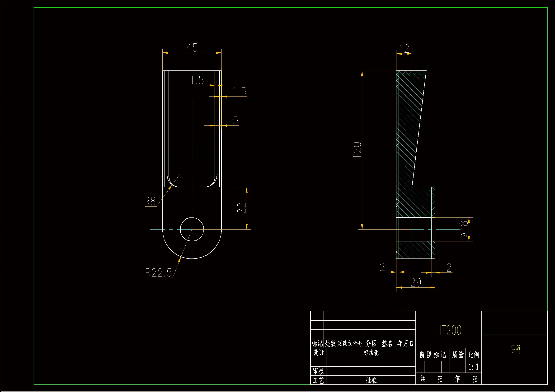Select the 更改文件号 column header
555x392 pixels.
(x=350, y=343)
